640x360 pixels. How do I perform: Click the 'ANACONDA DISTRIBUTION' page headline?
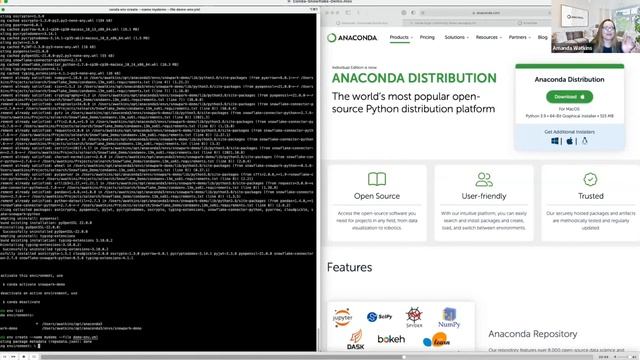click(x=414, y=78)
